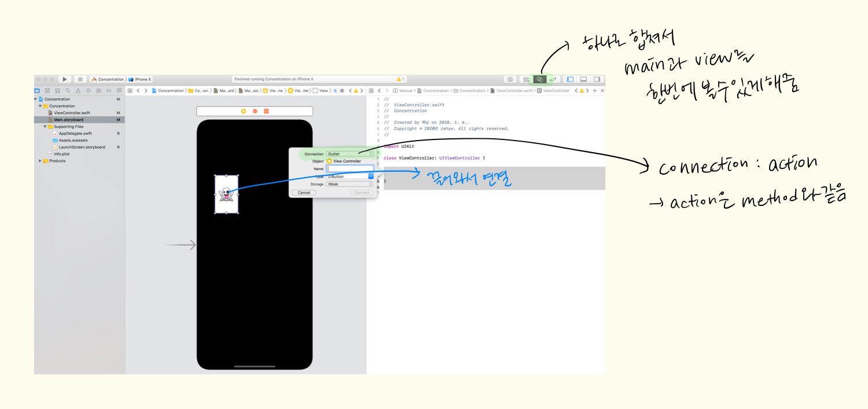The width and height of the screenshot is (868, 409).
Task: Cancel the outlet connection popup
Action: click(304, 192)
